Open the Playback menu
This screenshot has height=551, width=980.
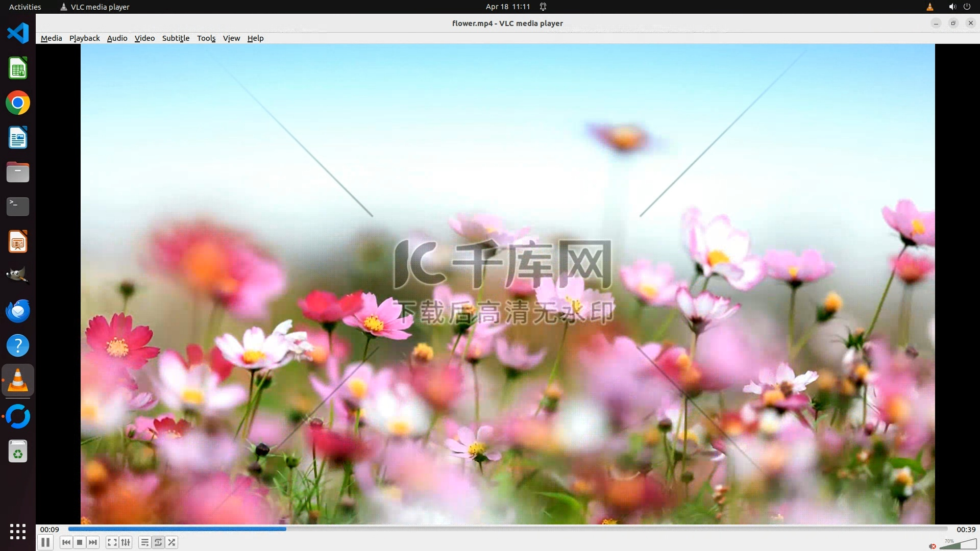(x=84, y=38)
